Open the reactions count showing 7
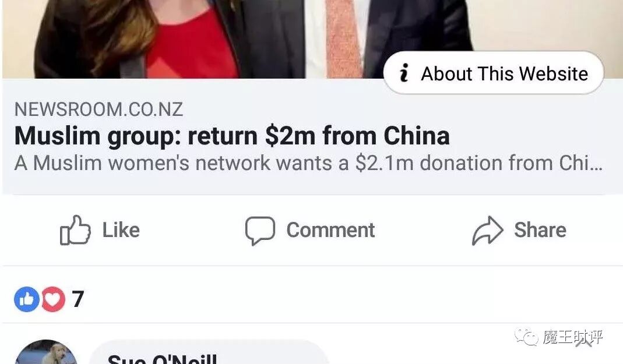The height and width of the screenshot is (364, 623). pyautogui.click(x=78, y=299)
